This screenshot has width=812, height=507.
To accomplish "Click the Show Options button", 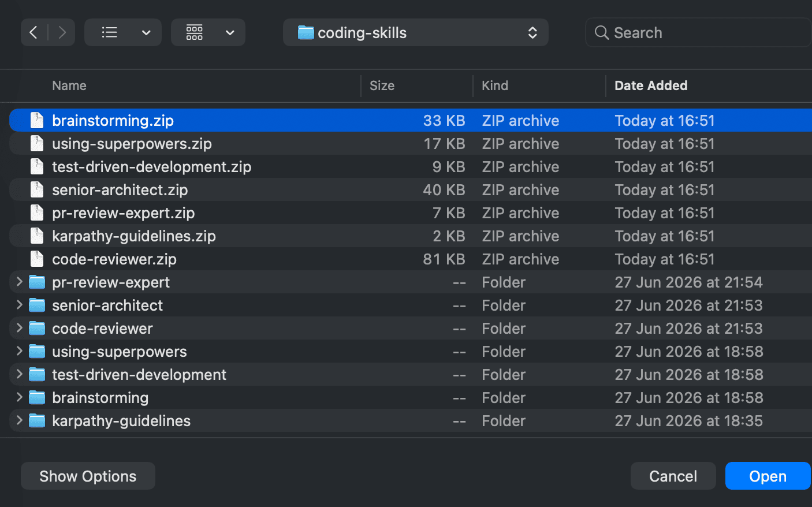I will tap(88, 476).
